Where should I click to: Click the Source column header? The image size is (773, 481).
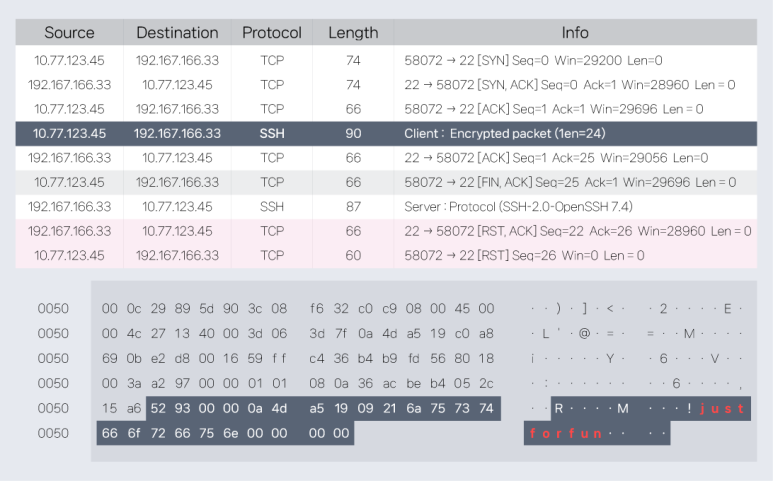(69, 33)
